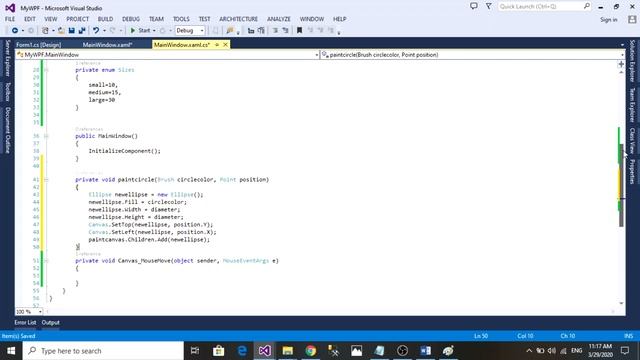
Task: Open File Explorer from the taskbar
Action: (x=288, y=351)
